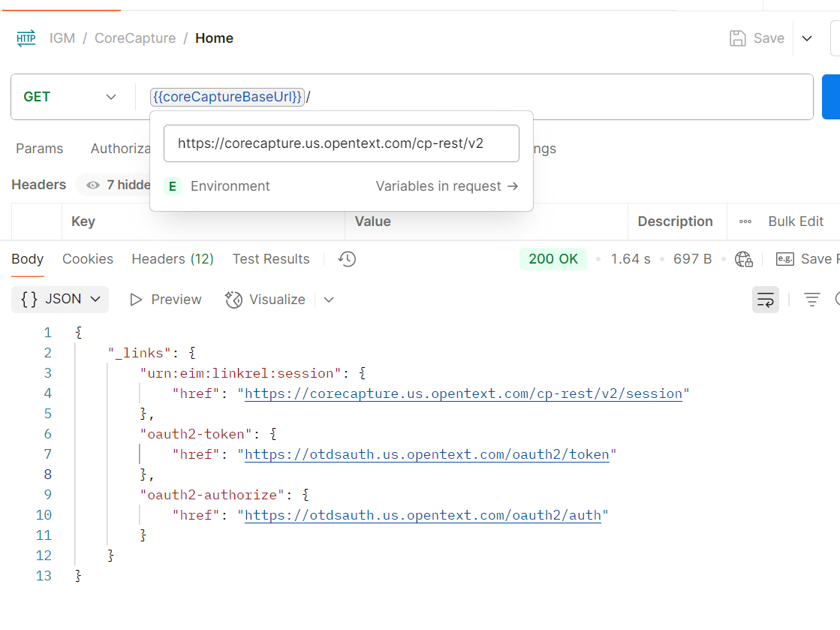Switch to response Cookies tab

pos(88,259)
